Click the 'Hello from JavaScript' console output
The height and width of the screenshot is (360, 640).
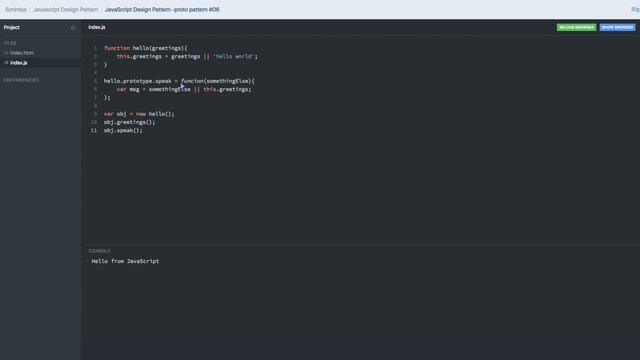[125, 261]
